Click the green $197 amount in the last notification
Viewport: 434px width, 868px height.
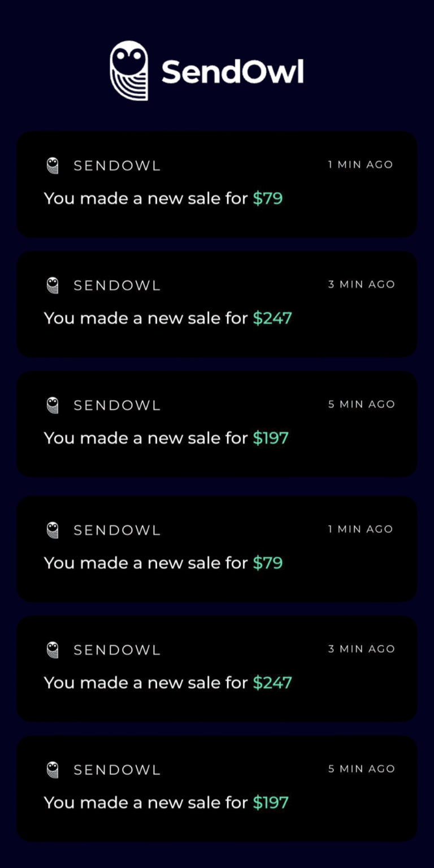click(x=270, y=802)
